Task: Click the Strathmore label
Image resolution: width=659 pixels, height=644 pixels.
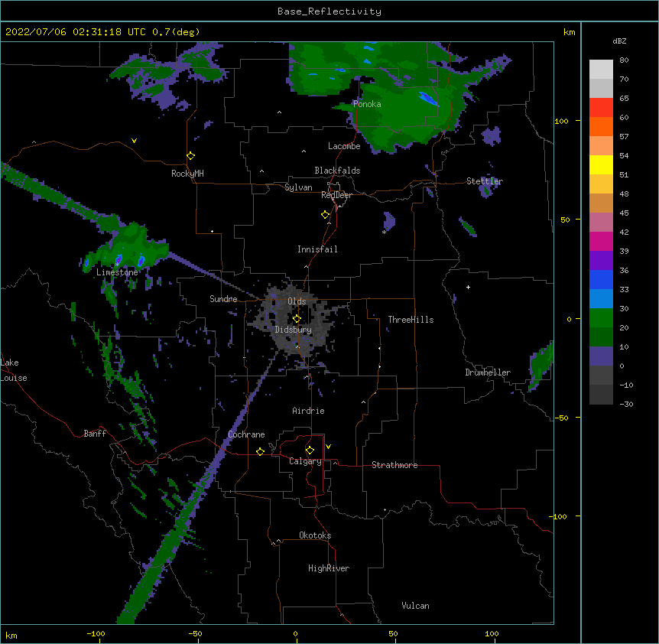Action: [x=394, y=465]
